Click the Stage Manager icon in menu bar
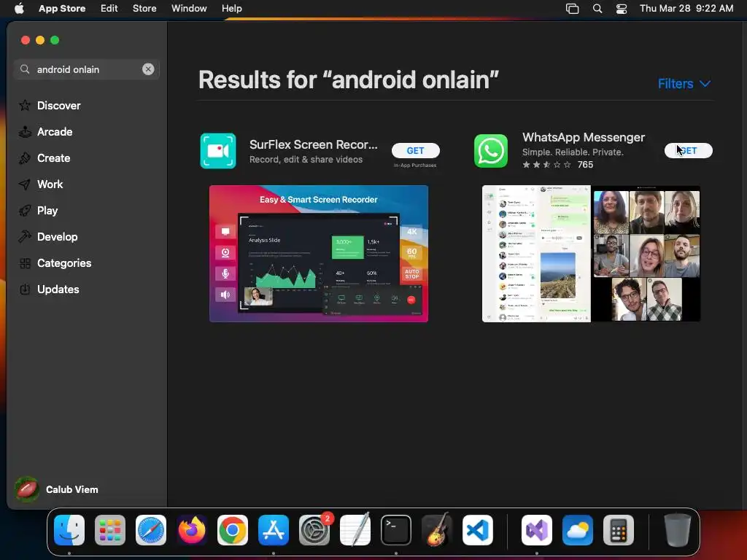Image resolution: width=747 pixels, height=560 pixels. tap(572, 9)
